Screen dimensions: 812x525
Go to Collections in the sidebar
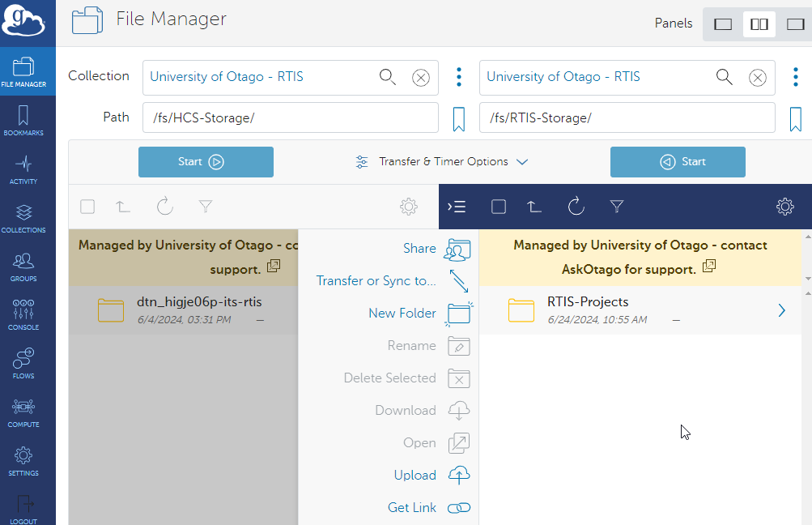tap(23, 218)
